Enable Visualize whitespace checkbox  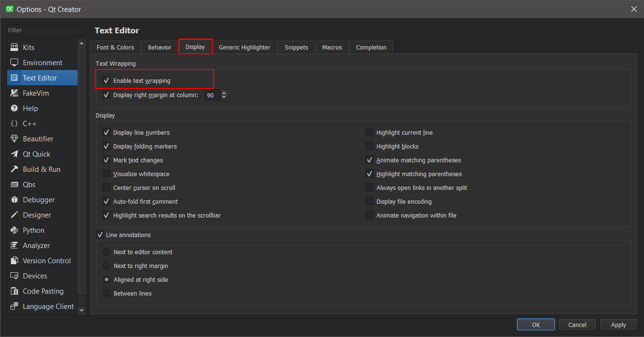(107, 174)
